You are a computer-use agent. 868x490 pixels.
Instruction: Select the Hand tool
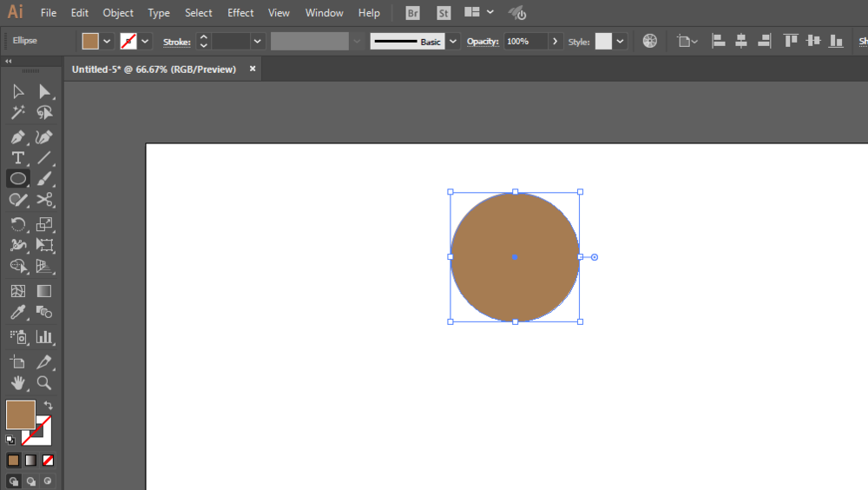click(17, 382)
